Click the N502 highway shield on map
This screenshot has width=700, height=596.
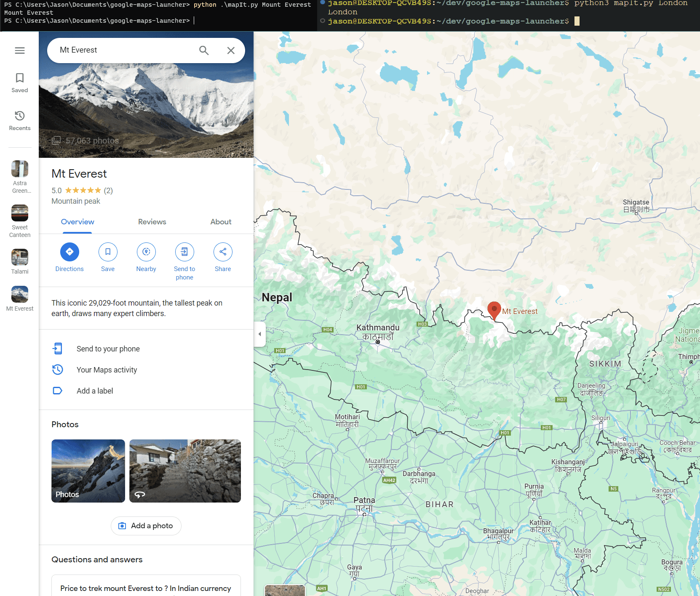click(x=664, y=589)
